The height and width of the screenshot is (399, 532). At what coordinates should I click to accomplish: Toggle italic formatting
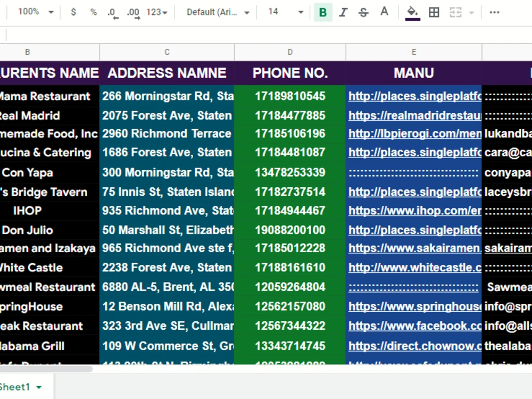click(343, 12)
